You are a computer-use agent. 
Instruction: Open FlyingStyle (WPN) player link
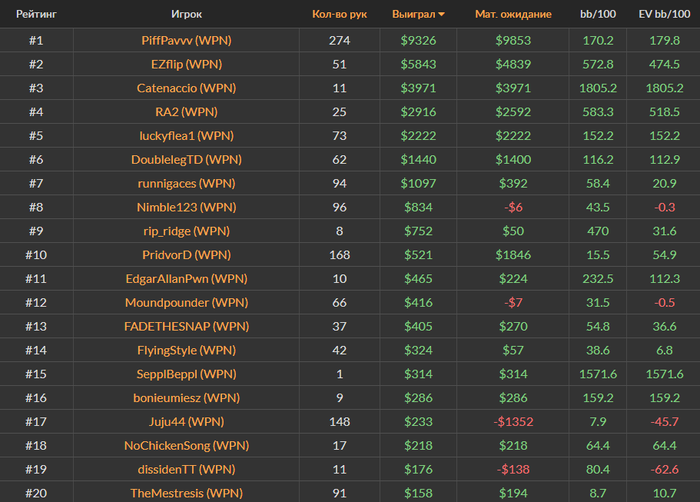pyautogui.click(x=186, y=350)
